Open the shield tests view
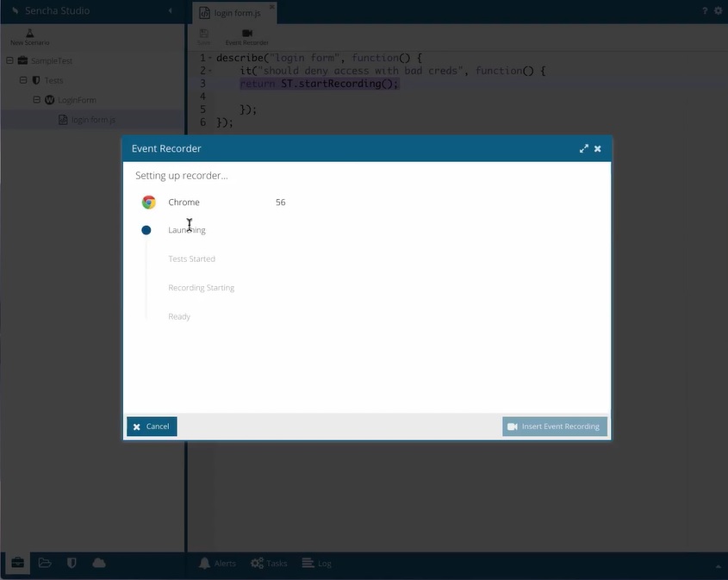Screen dimensions: 728x580 tap(72, 564)
